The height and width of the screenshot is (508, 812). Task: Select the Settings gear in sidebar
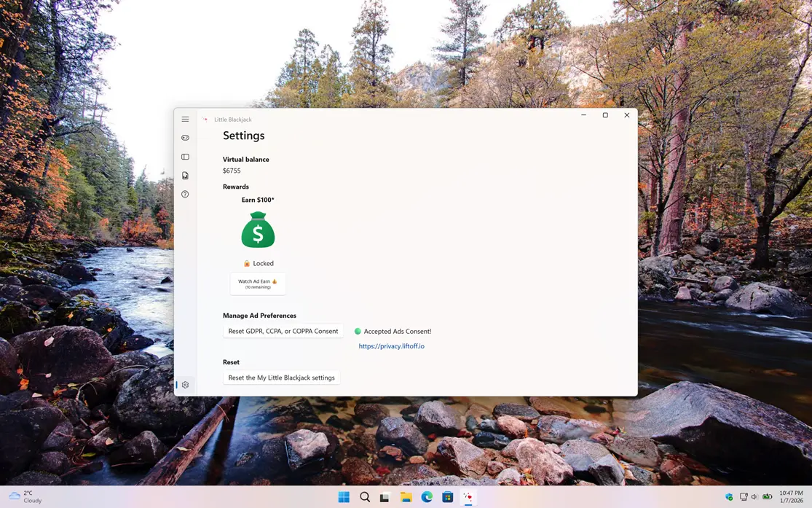pos(185,385)
